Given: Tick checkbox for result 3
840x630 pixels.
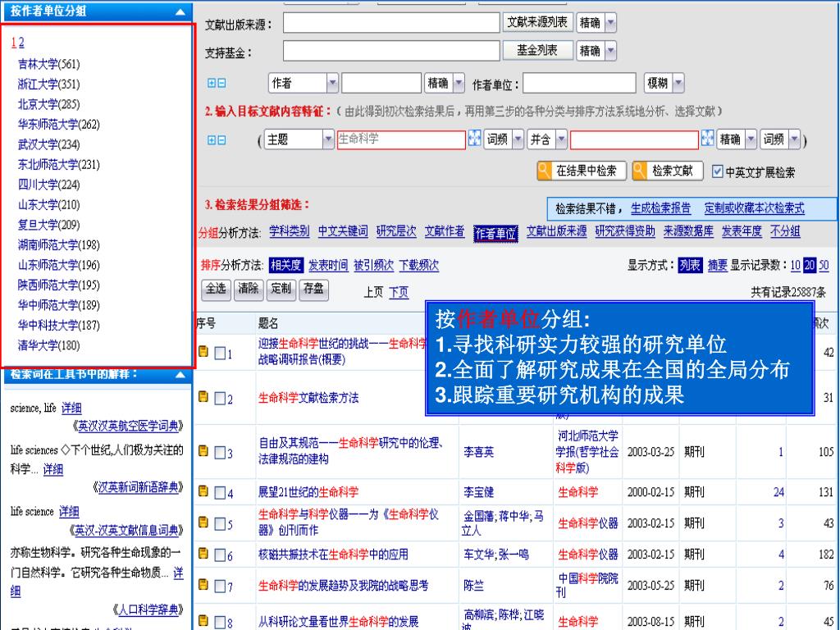Looking at the screenshot, I should [x=220, y=453].
